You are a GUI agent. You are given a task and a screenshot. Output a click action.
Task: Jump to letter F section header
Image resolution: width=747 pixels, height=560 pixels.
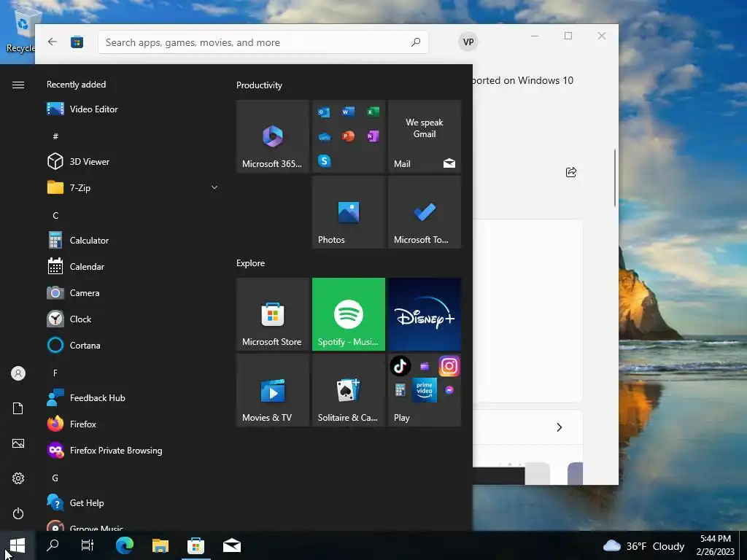tap(55, 373)
